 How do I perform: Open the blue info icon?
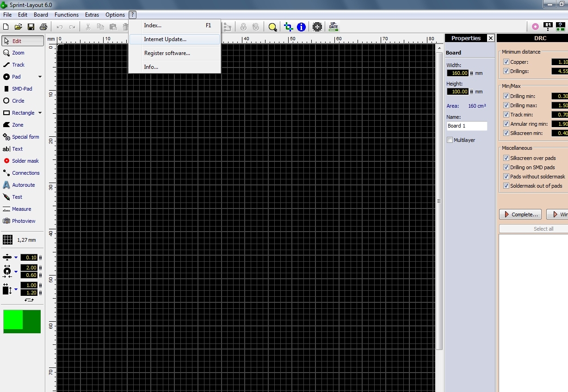click(302, 27)
